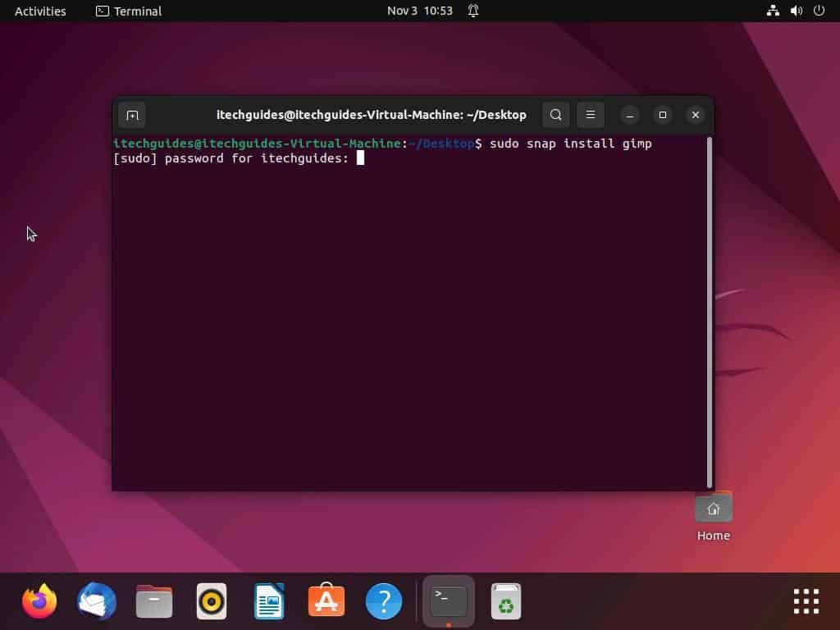Screen dimensions: 840x630
Task: Open Thunderbird mail client
Action: [97, 600]
